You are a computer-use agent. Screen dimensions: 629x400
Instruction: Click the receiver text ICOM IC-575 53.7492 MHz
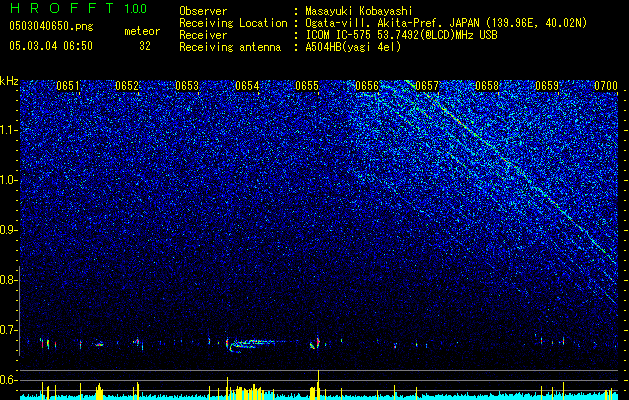[x=401, y=35]
